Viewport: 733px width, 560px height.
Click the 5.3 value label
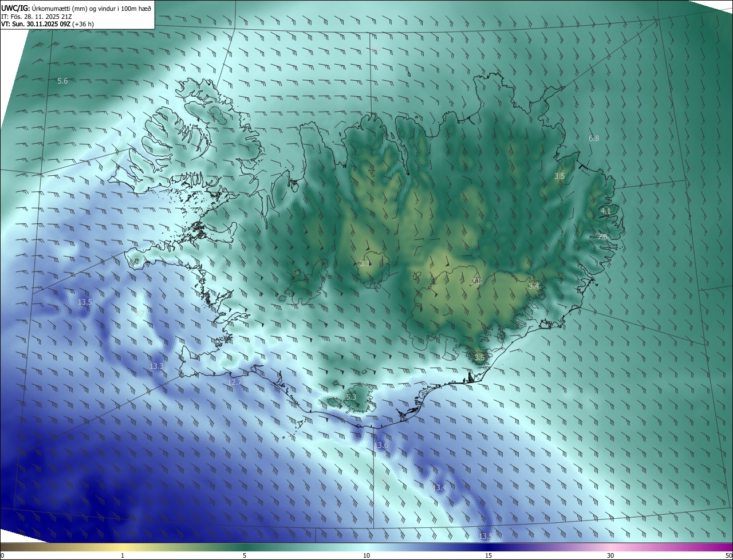pos(351,397)
